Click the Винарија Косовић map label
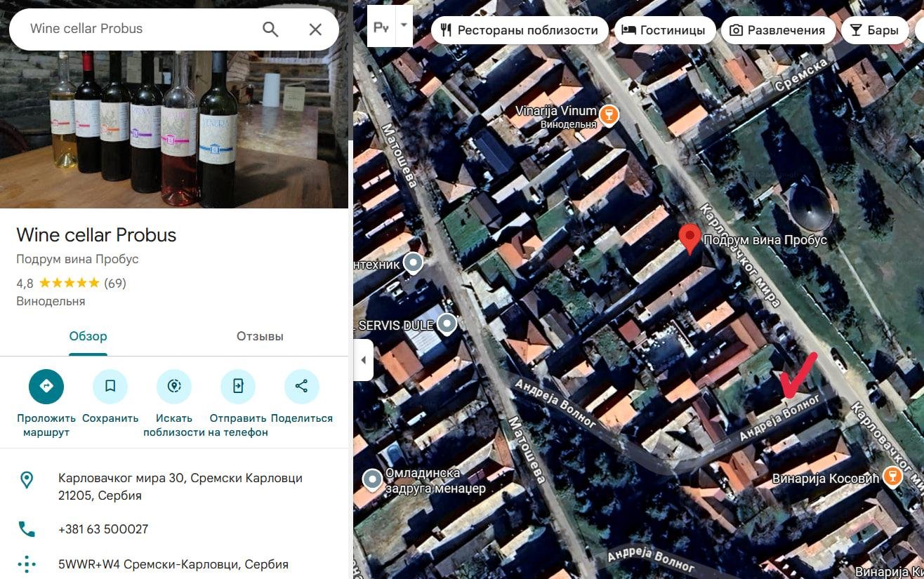This screenshot has height=579, width=924. tap(826, 479)
